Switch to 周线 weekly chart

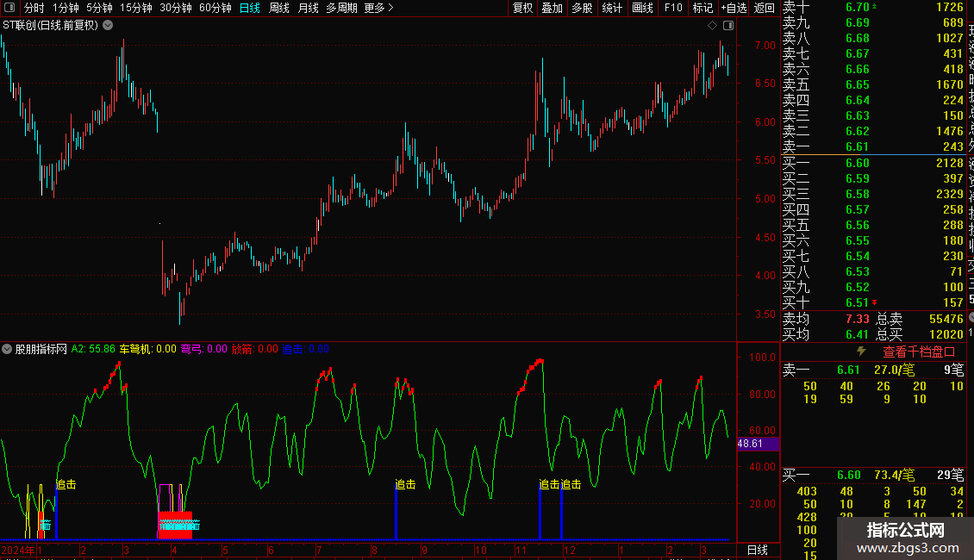click(x=279, y=8)
